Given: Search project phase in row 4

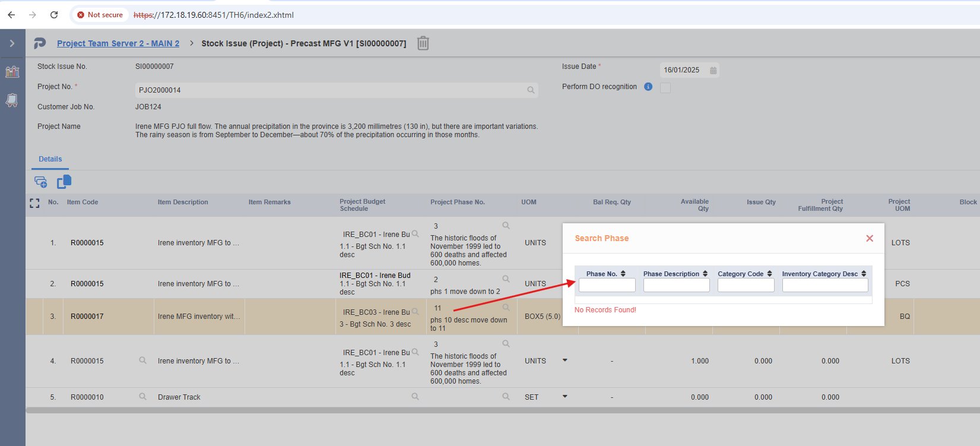Looking at the screenshot, I should (506, 343).
